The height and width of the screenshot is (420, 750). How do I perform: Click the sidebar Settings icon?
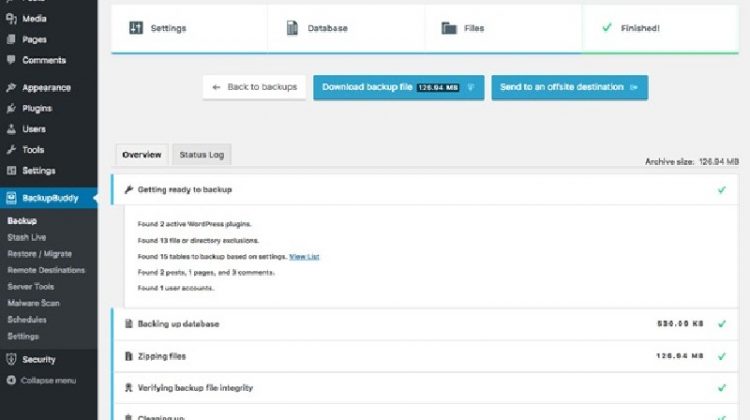coord(11,170)
